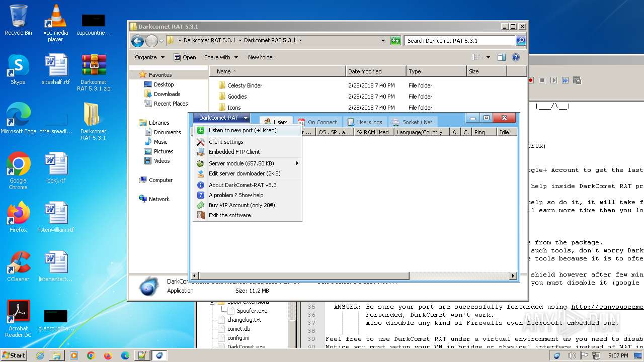Screen dimensions: 644x362
Task: Click green plus icon beside Listen to new port
Action: pyautogui.click(x=201, y=130)
